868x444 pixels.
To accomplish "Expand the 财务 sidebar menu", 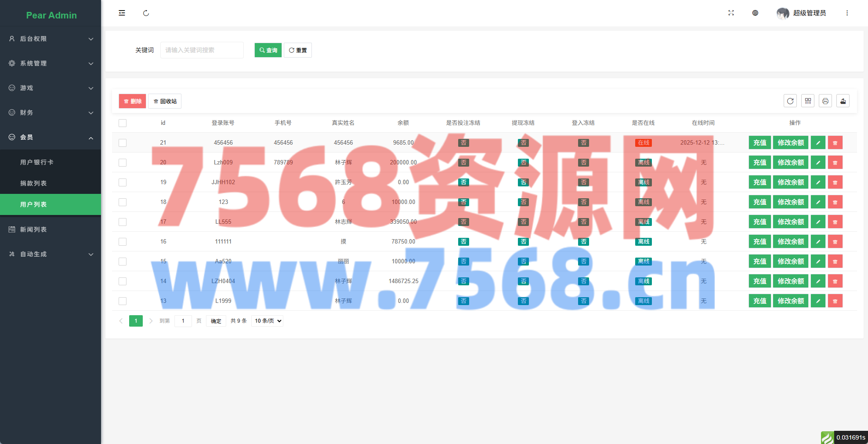I will pyautogui.click(x=51, y=113).
